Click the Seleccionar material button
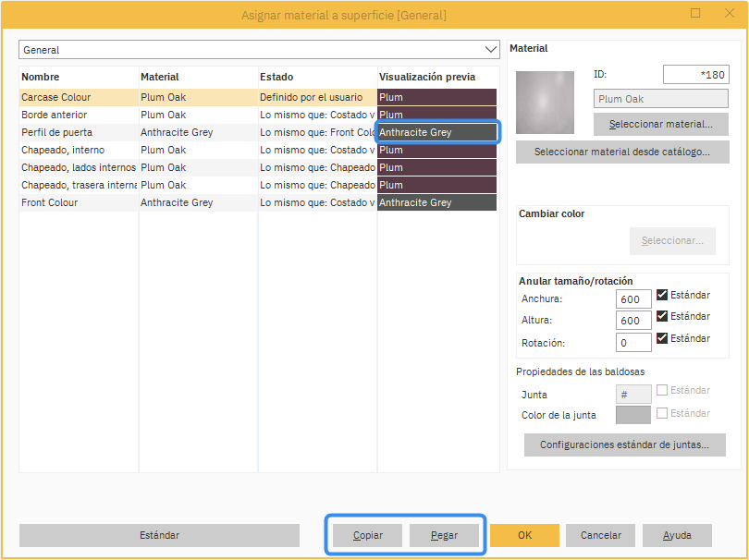Viewport: 749px width, 560px height. click(660, 124)
